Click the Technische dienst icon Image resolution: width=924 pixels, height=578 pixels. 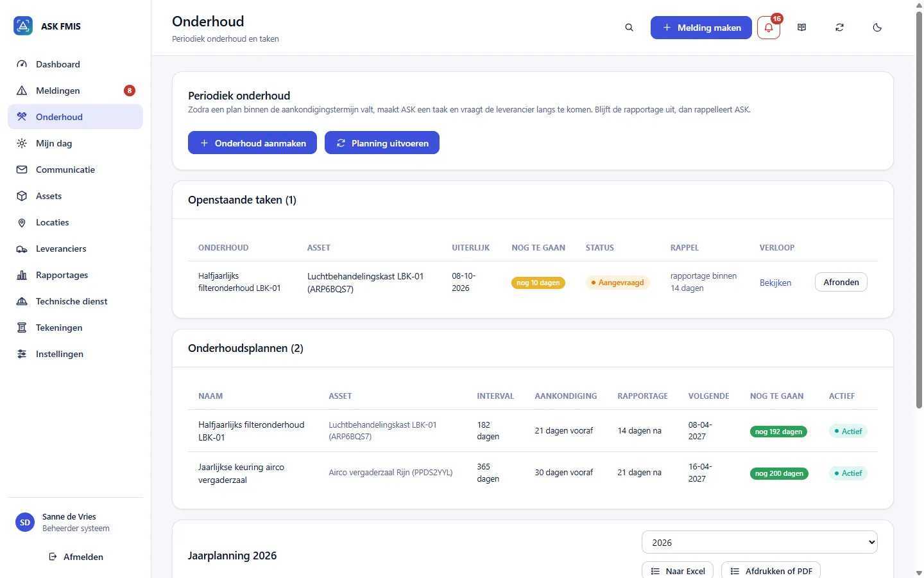(22, 301)
